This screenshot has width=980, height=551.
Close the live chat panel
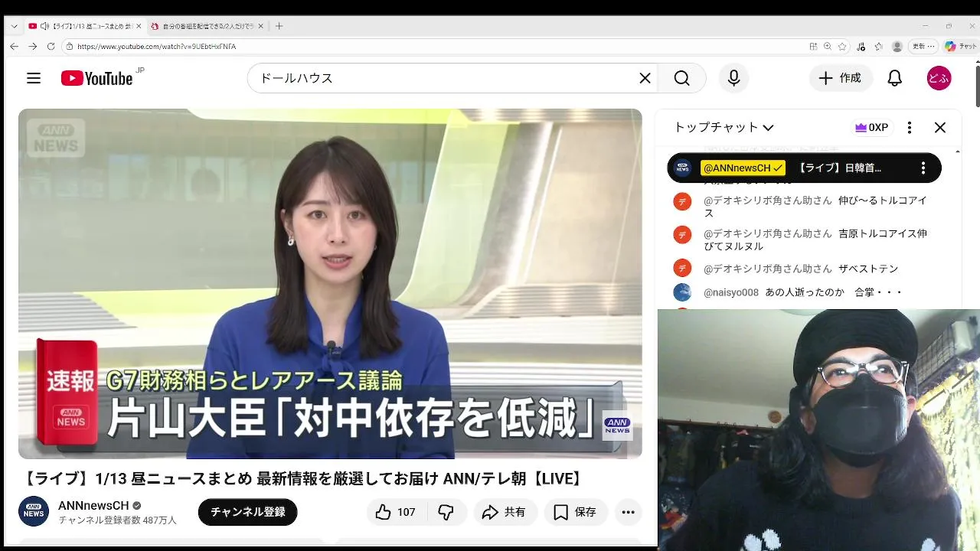click(x=940, y=128)
